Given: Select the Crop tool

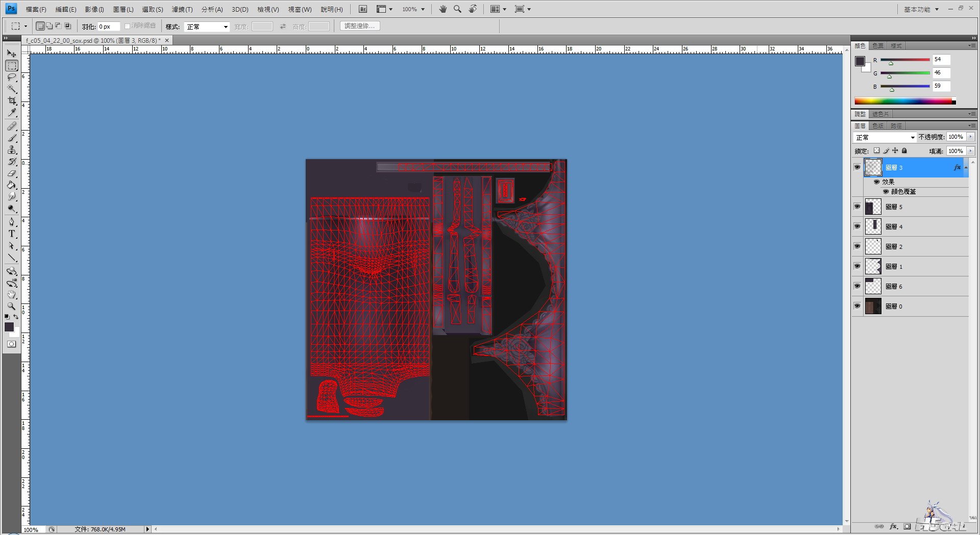Looking at the screenshot, I should tap(12, 101).
